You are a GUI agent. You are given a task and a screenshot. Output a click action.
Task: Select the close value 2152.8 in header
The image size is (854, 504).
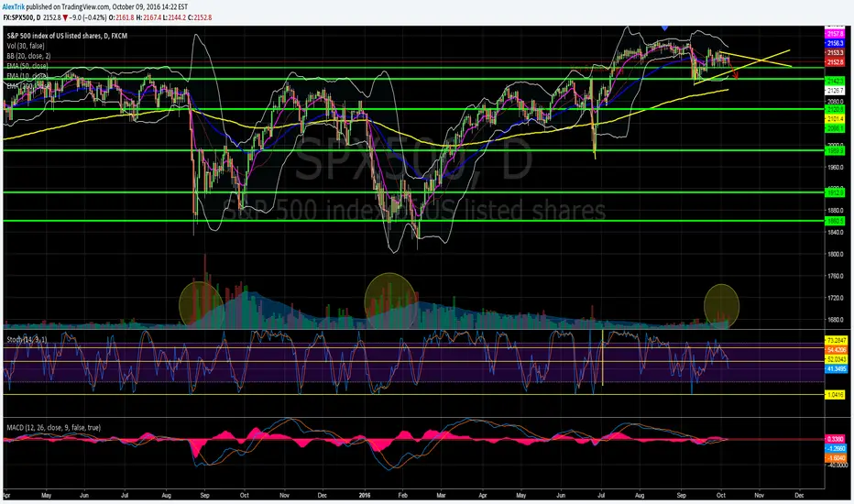203,17
